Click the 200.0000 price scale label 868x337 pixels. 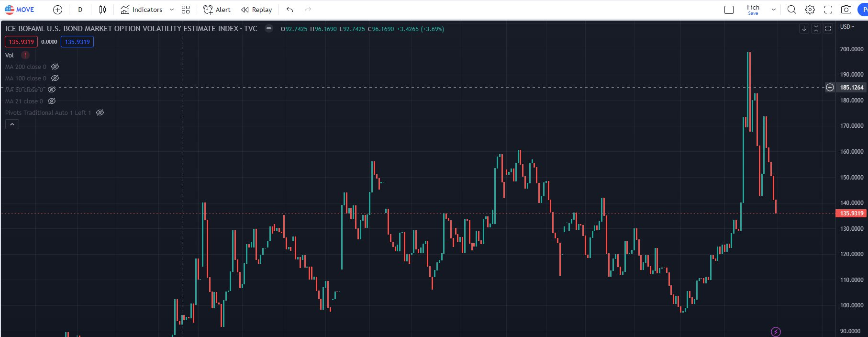coord(852,49)
